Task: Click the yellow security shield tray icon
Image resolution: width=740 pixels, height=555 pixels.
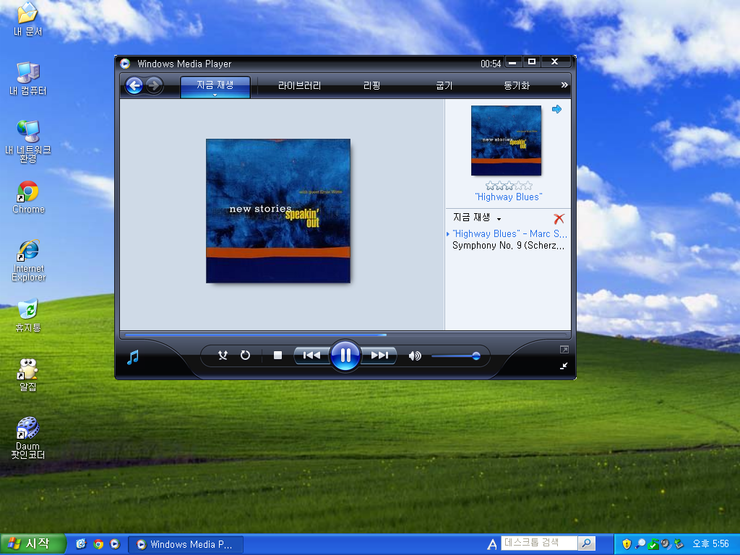Action: [626, 544]
